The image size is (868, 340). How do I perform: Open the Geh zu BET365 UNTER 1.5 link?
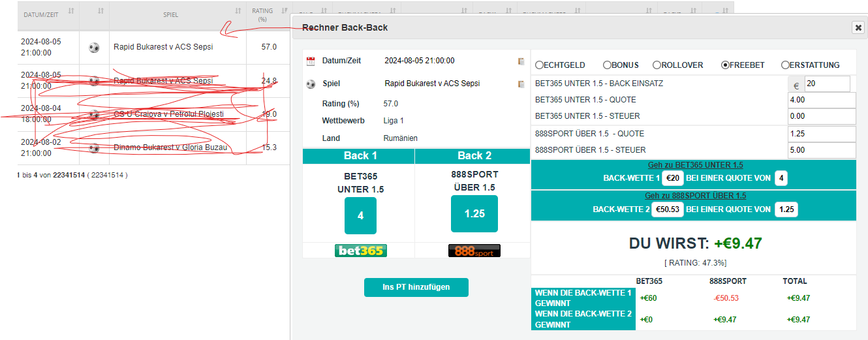pos(695,165)
